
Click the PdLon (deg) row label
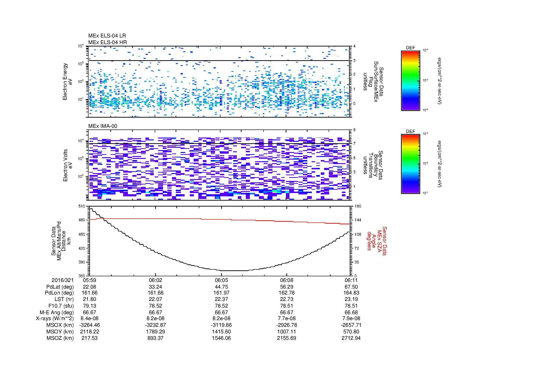(x=60, y=293)
